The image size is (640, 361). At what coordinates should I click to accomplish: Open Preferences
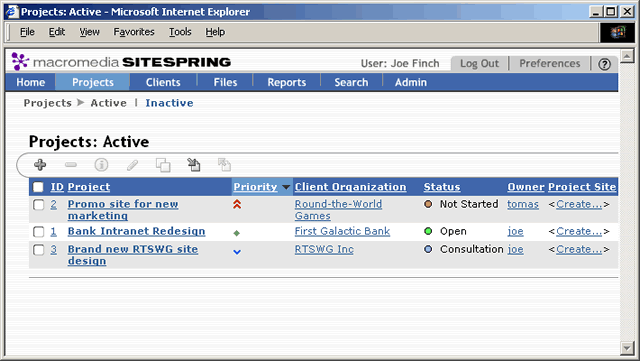pyautogui.click(x=550, y=64)
